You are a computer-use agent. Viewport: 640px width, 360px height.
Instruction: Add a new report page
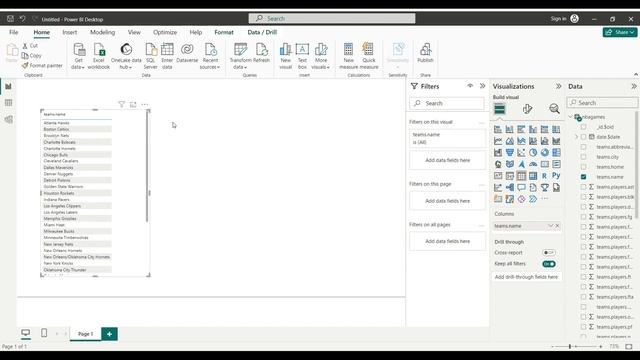109,334
